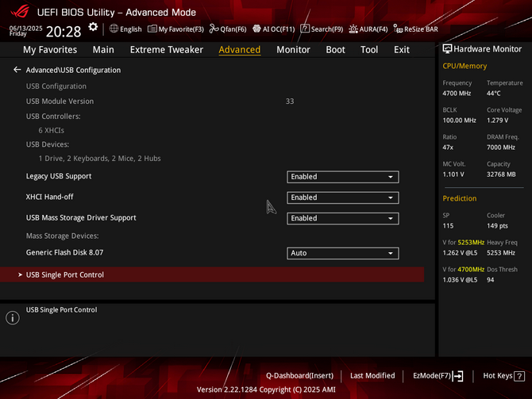Viewport: 532px width, 399px height.
Task: Click the Hot Keys question mark icon
Action: pyautogui.click(x=519, y=376)
